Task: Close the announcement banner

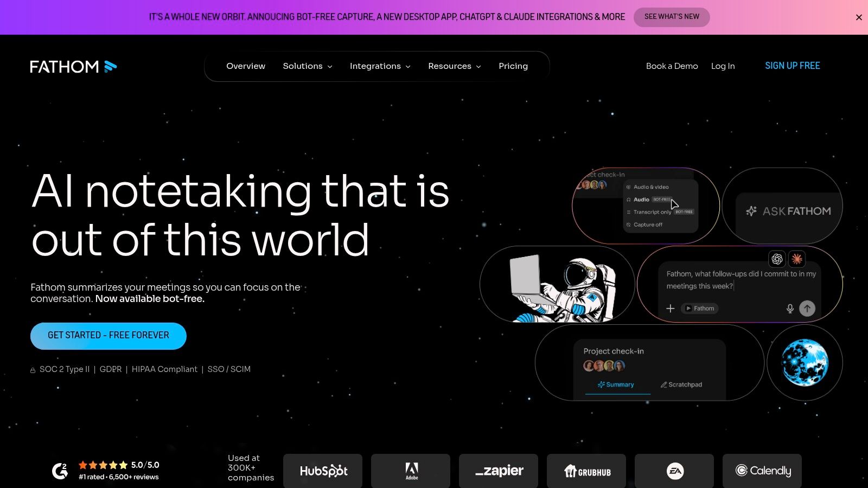Action: pos(859,17)
